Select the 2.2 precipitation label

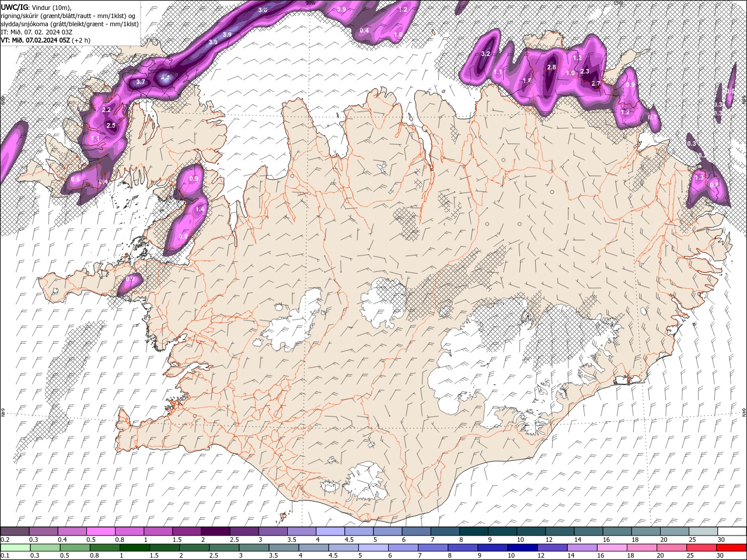[x=106, y=110]
